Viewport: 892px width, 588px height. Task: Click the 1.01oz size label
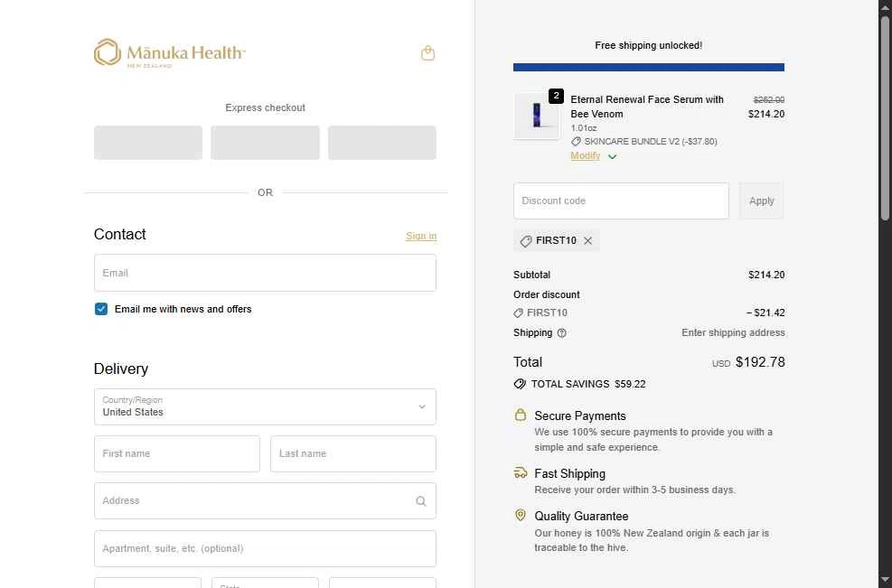(x=584, y=128)
